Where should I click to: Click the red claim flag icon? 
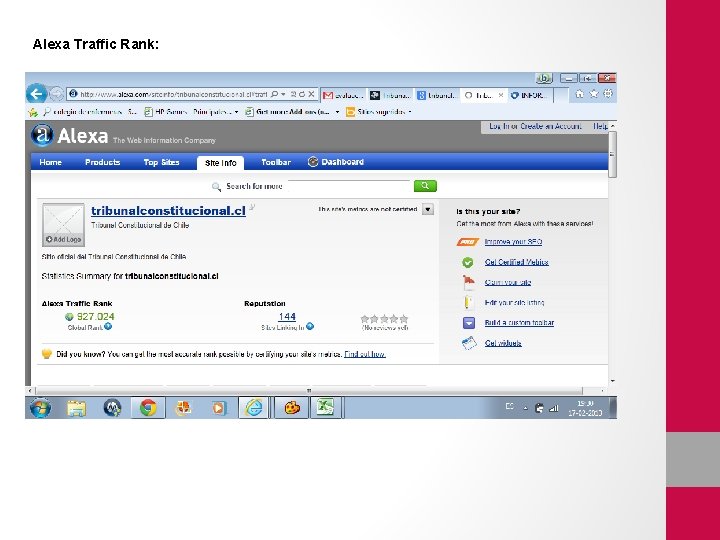tap(468, 282)
